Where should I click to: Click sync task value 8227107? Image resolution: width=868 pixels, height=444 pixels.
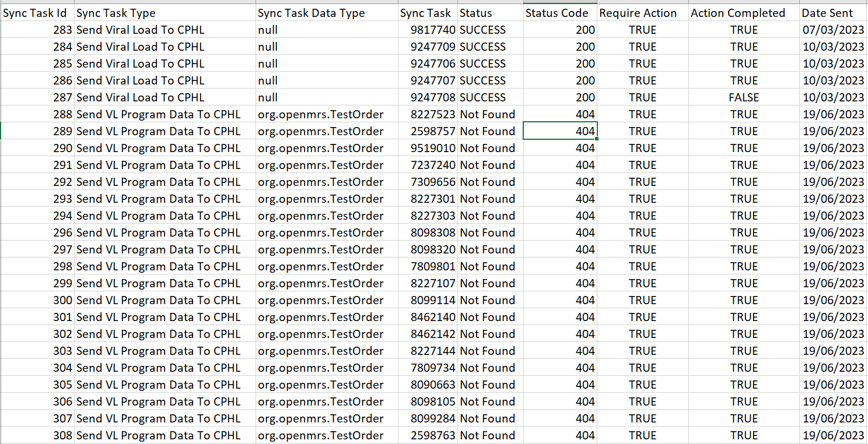[428, 283]
